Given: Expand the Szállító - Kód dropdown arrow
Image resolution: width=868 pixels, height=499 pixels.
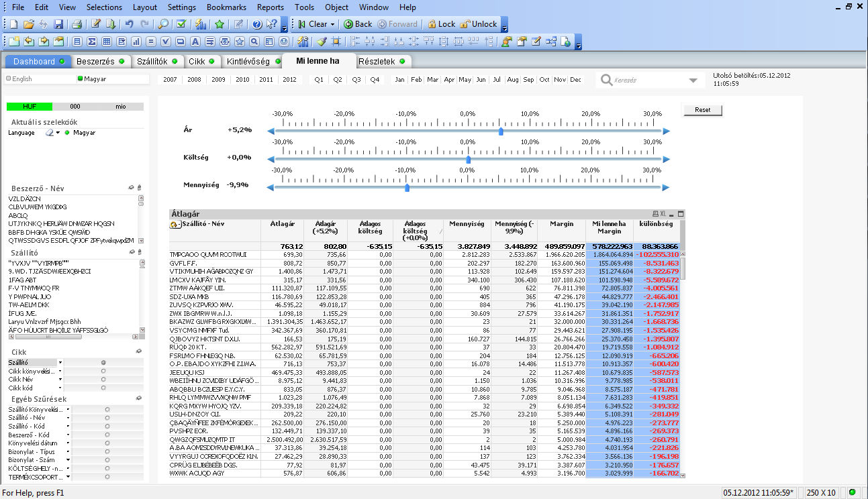Looking at the screenshot, I should 68,426.
